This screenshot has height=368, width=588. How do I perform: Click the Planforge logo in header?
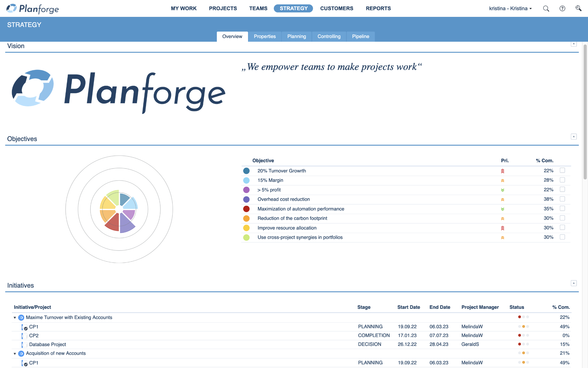point(32,9)
